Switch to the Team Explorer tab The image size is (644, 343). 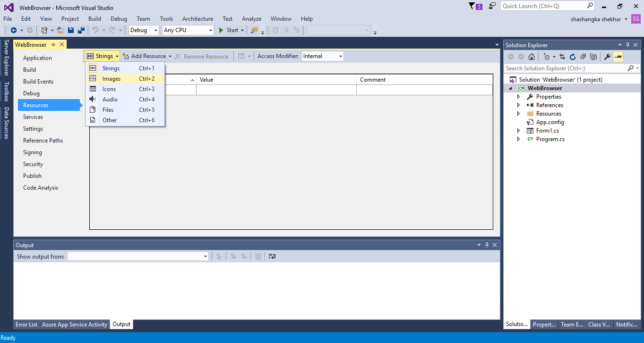coord(572,325)
